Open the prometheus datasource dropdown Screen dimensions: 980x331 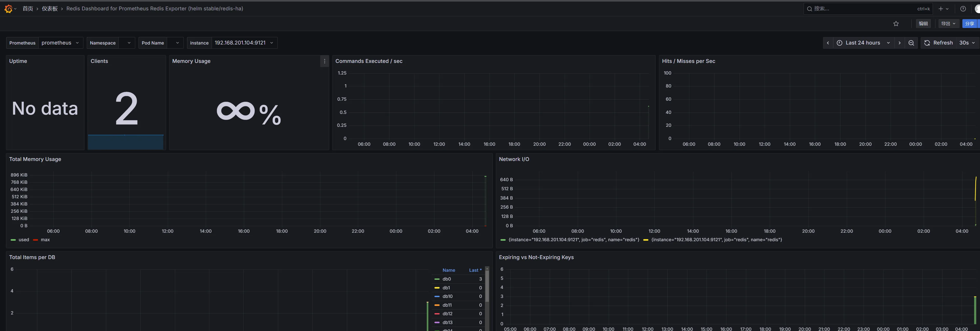[61, 43]
